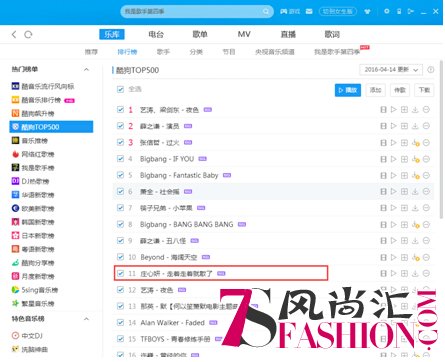Click the 下载 download button

(x=424, y=90)
